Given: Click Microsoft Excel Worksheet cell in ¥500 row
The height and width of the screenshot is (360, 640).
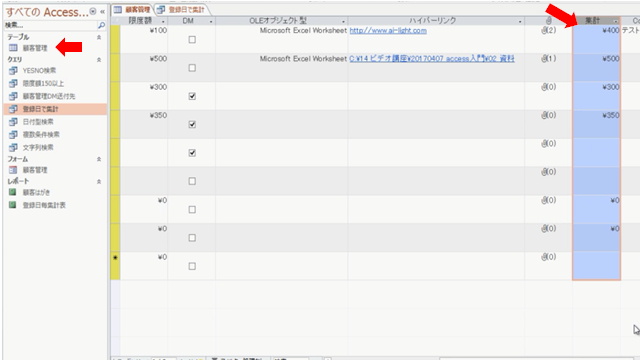Looking at the screenshot, I should point(282,67).
